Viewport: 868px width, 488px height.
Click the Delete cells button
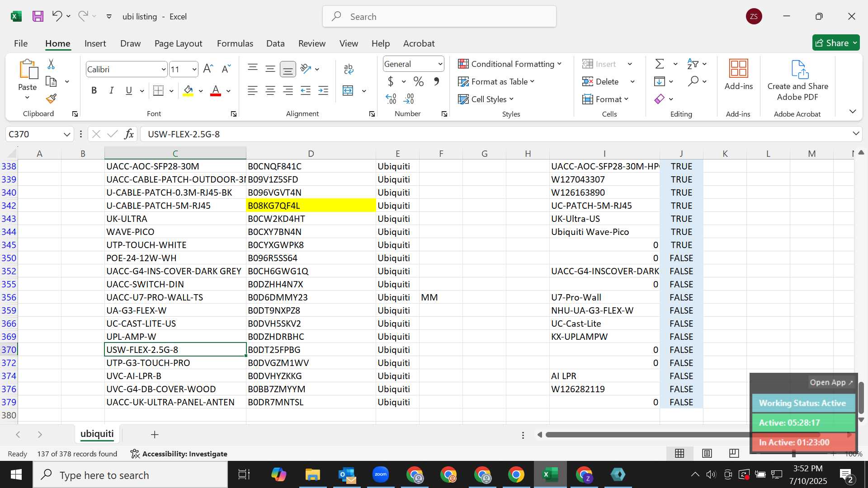[x=601, y=82]
